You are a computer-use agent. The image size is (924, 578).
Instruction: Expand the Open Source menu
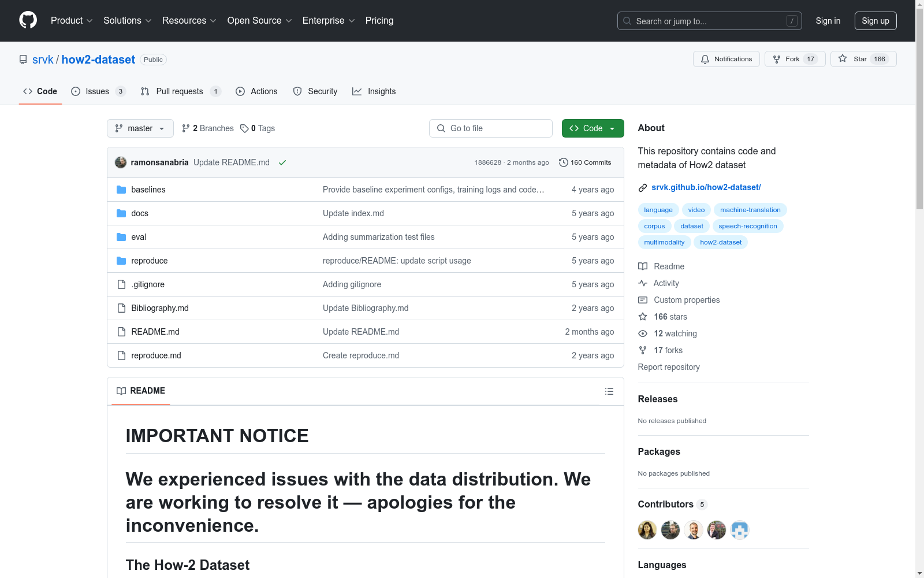coord(259,20)
